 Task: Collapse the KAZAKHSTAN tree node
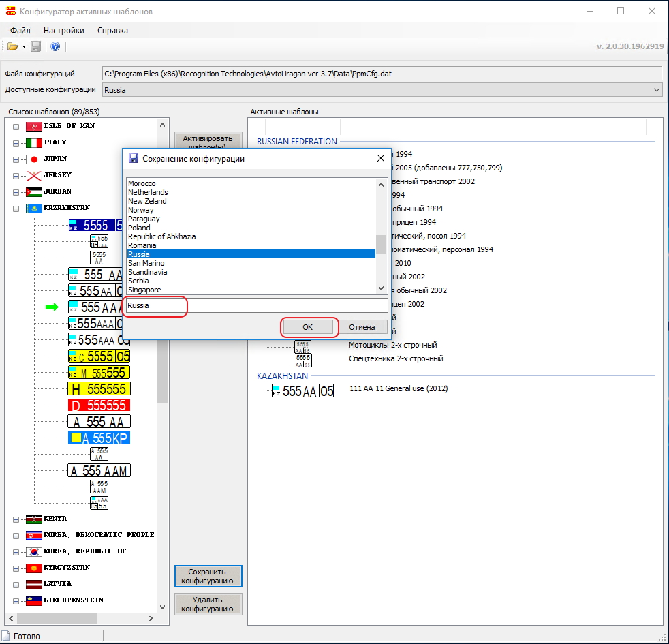click(x=16, y=208)
